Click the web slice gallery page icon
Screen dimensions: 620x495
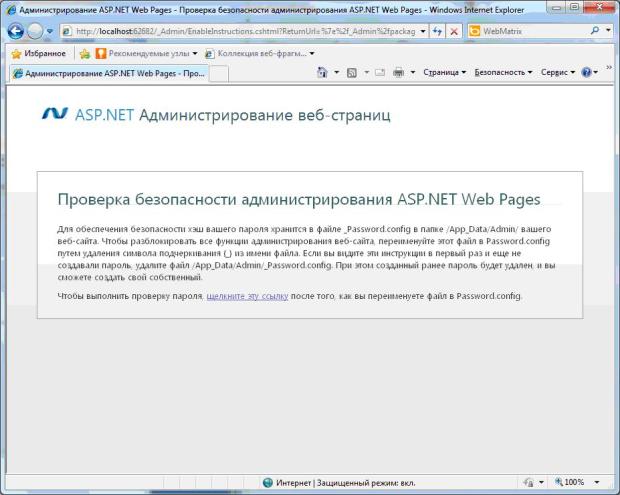tap(210, 54)
